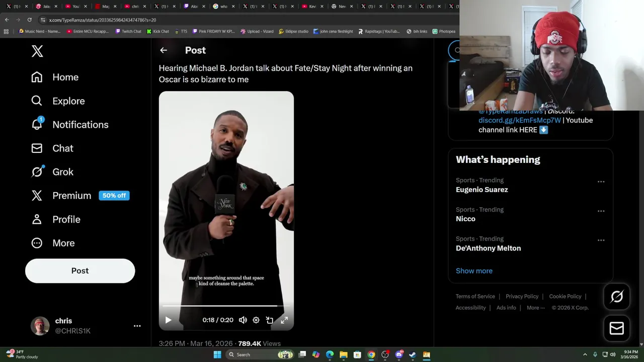Click the browser back arrow
Screen dimensions: 644x362
7,20
